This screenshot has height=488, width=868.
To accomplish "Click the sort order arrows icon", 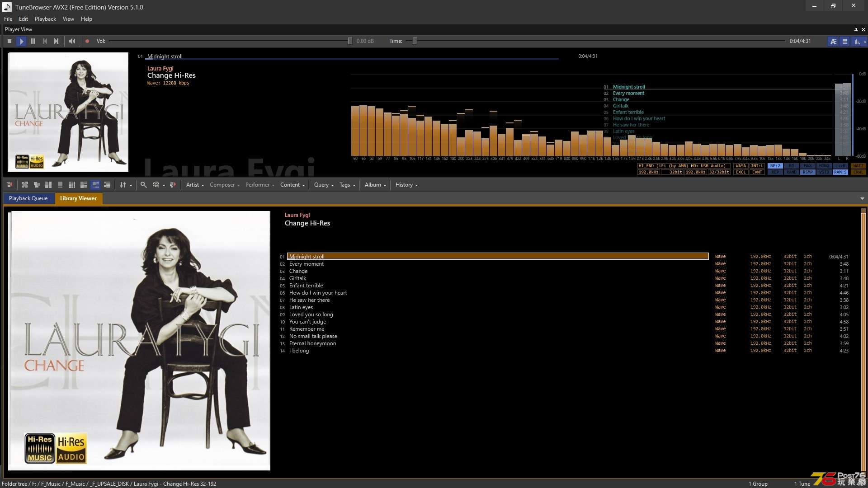I will 123,185.
